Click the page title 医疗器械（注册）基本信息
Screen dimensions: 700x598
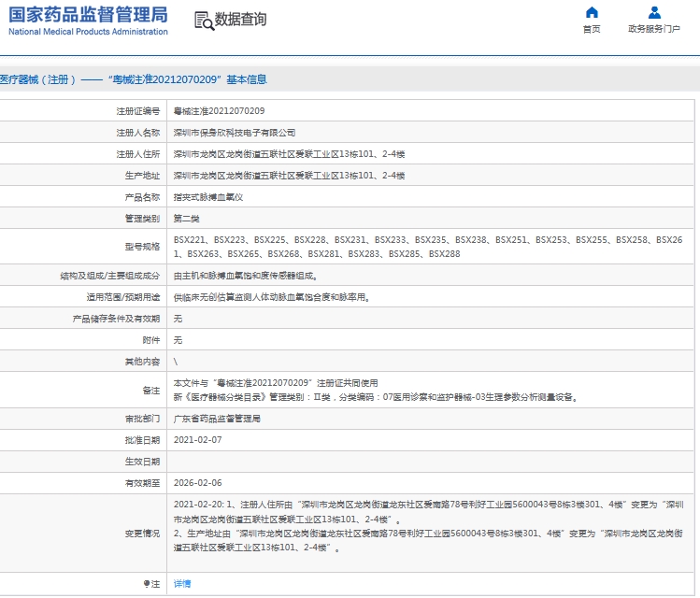(x=134, y=79)
